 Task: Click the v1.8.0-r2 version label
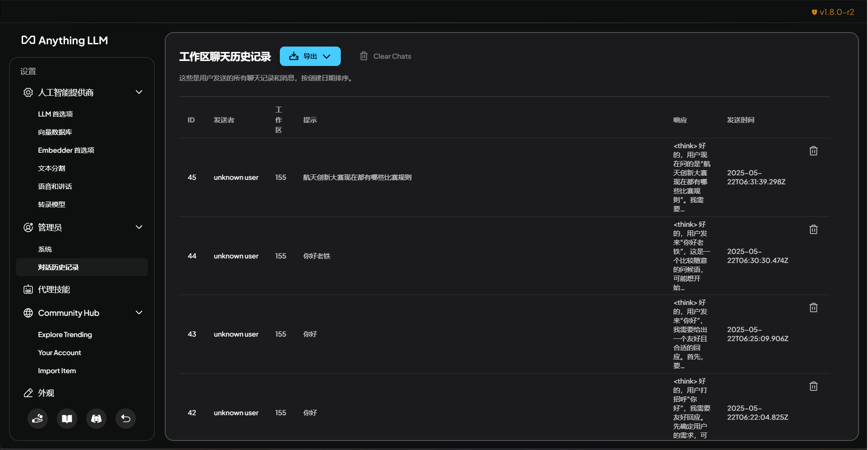pyautogui.click(x=837, y=12)
